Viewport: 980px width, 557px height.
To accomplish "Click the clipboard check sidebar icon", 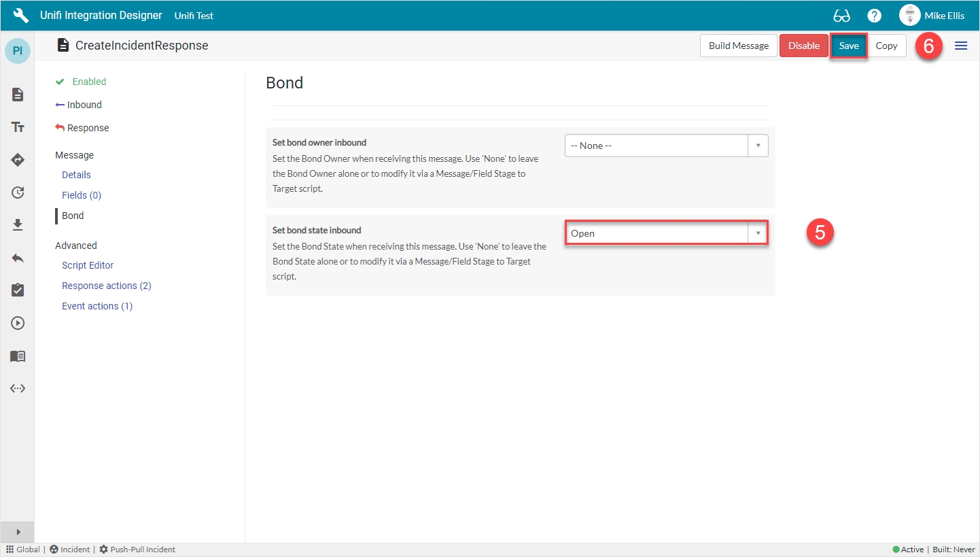I will [x=18, y=290].
